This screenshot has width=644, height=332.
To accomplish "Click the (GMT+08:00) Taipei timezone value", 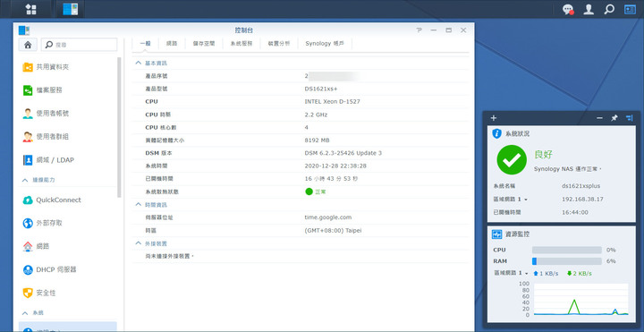I will pos(332,231).
